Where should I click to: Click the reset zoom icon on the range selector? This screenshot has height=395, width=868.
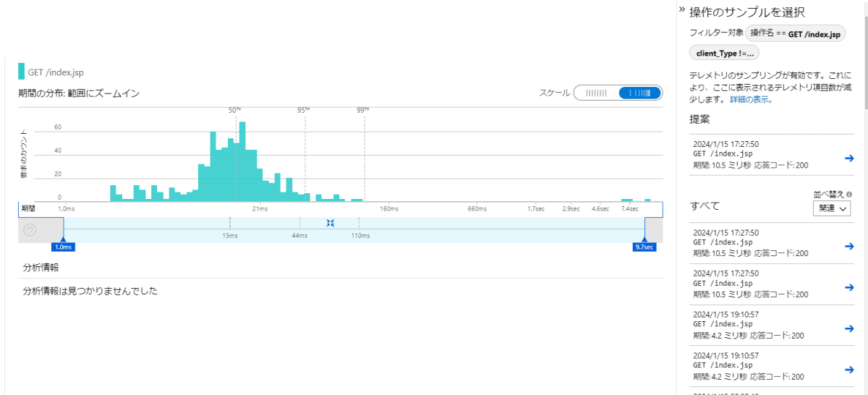tap(330, 223)
